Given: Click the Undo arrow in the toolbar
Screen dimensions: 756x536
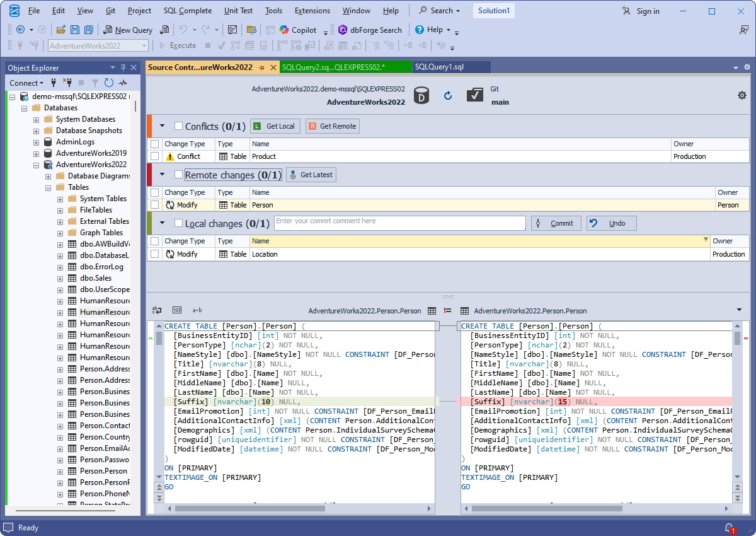Looking at the screenshot, I should pyautogui.click(x=183, y=30).
